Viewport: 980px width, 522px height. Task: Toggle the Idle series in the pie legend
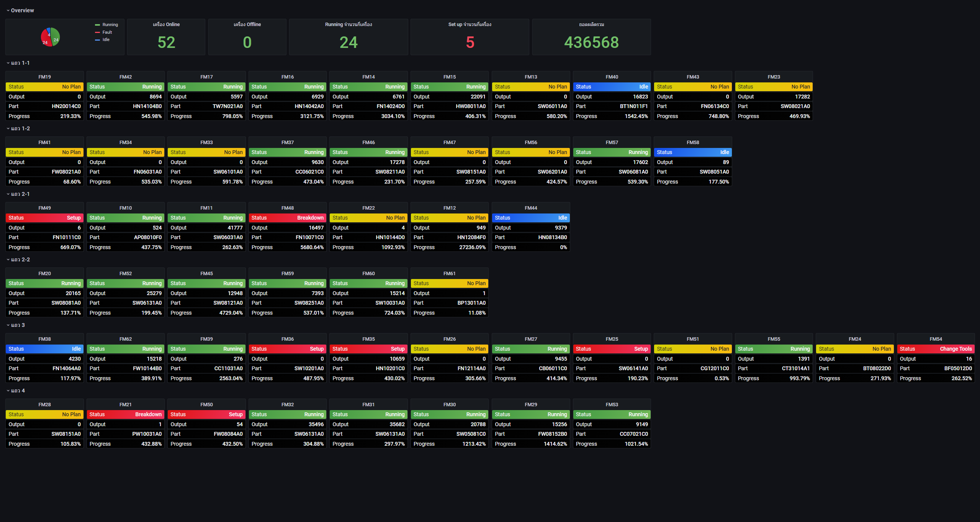click(106, 39)
